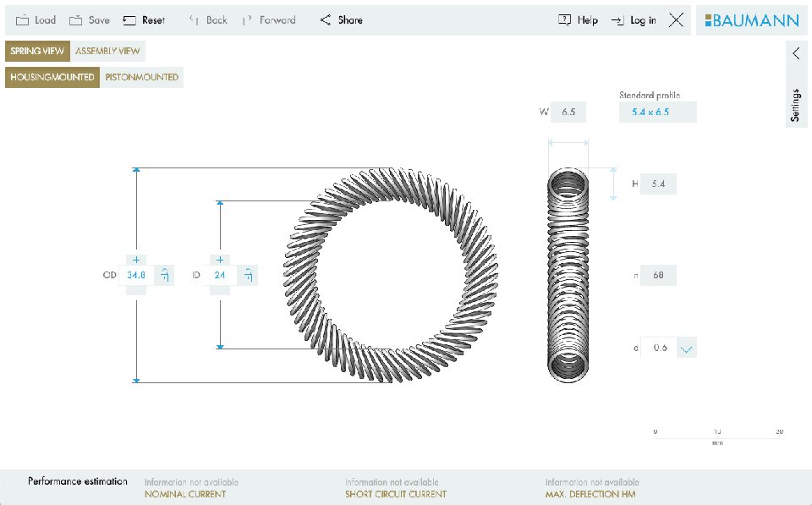812x505 pixels.
Task: Toggle the OD lock icon
Action: coord(165,275)
